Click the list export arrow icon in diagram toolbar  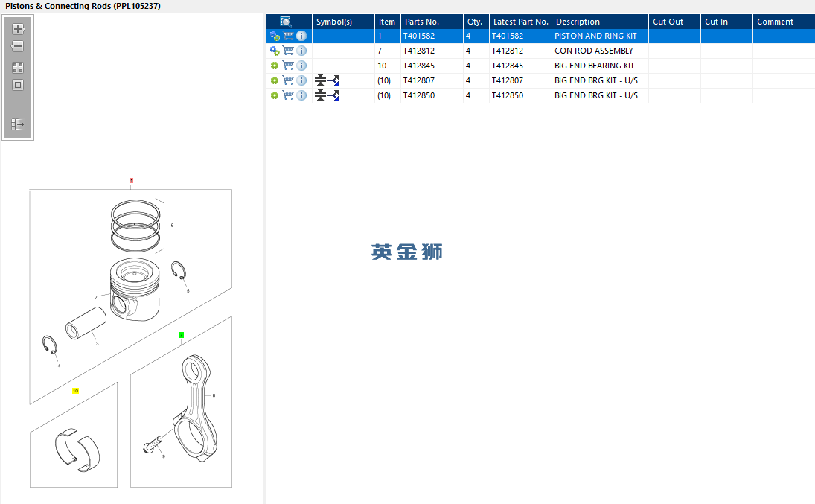coord(18,124)
